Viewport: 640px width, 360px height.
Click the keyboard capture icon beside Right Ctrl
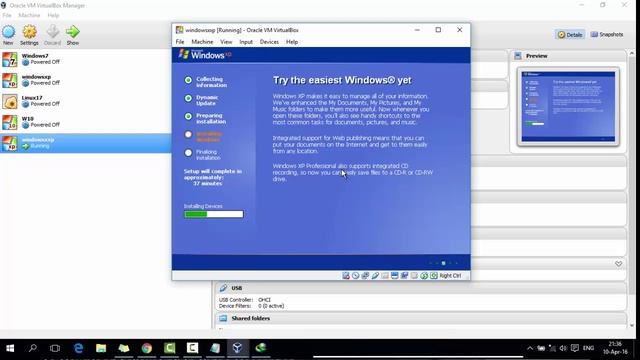434,276
